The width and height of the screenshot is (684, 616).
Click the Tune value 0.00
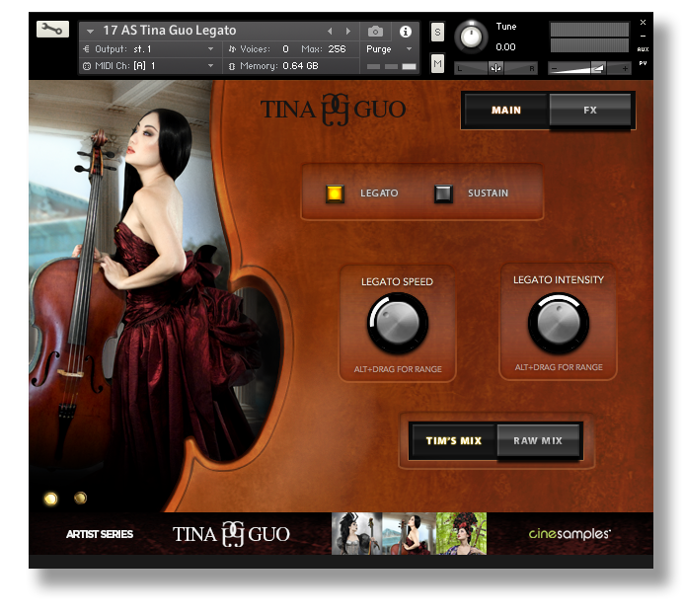click(x=505, y=46)
